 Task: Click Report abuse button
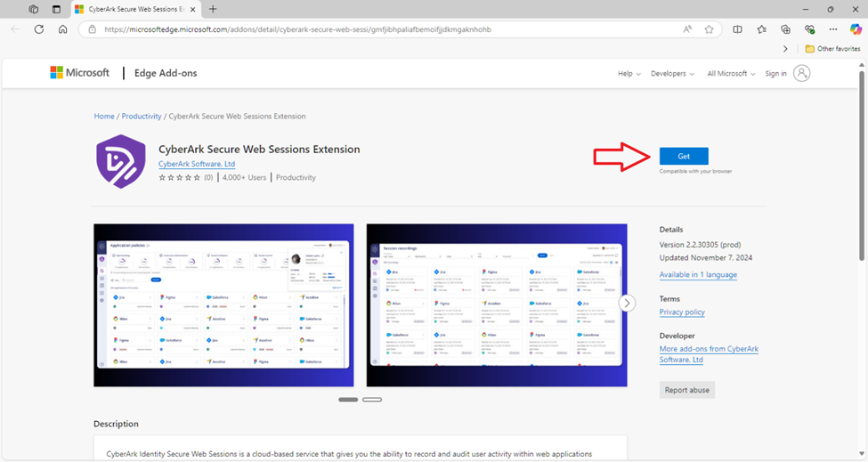(x=687, y=390)
